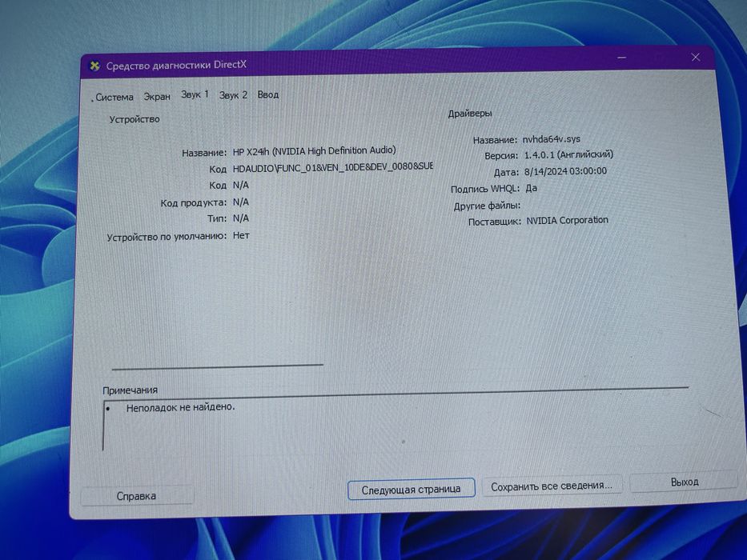Image resolution: width=747 pixels, height=560 pixels.
Task: Select the Звук 1 tab
Action: pos(195,94)
